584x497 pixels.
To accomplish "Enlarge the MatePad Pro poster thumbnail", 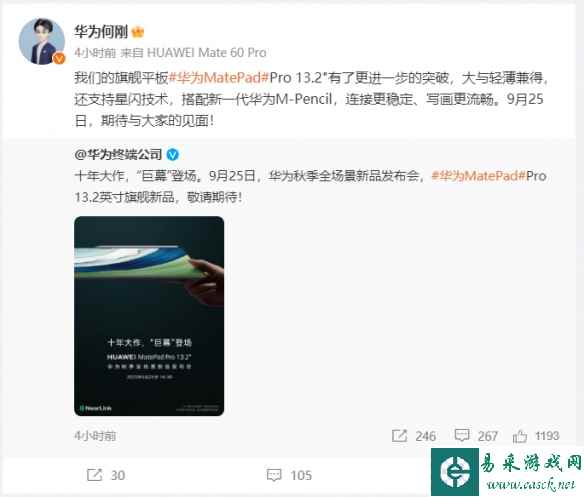I will point(149,316).
